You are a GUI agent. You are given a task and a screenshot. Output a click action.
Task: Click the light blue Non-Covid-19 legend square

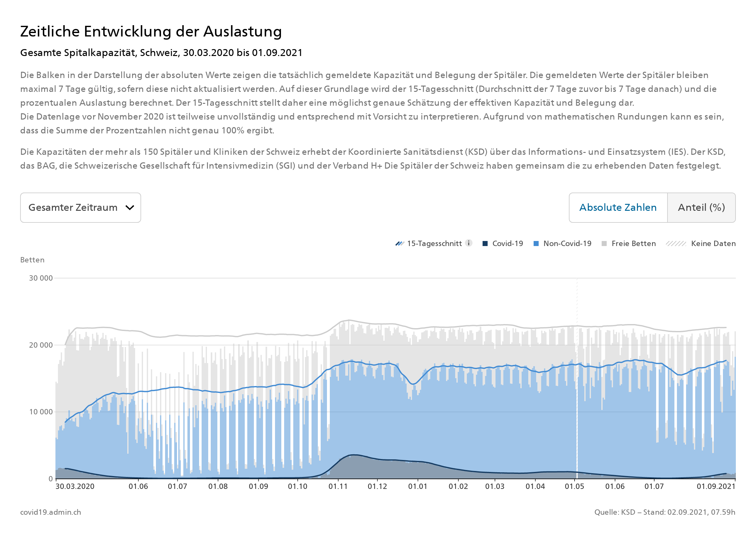536,244
